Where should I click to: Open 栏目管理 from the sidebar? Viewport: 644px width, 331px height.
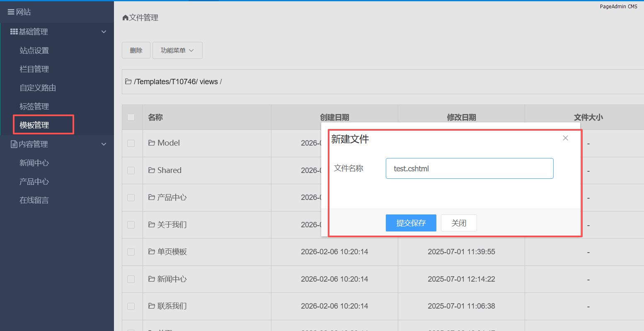click(34, 69)
